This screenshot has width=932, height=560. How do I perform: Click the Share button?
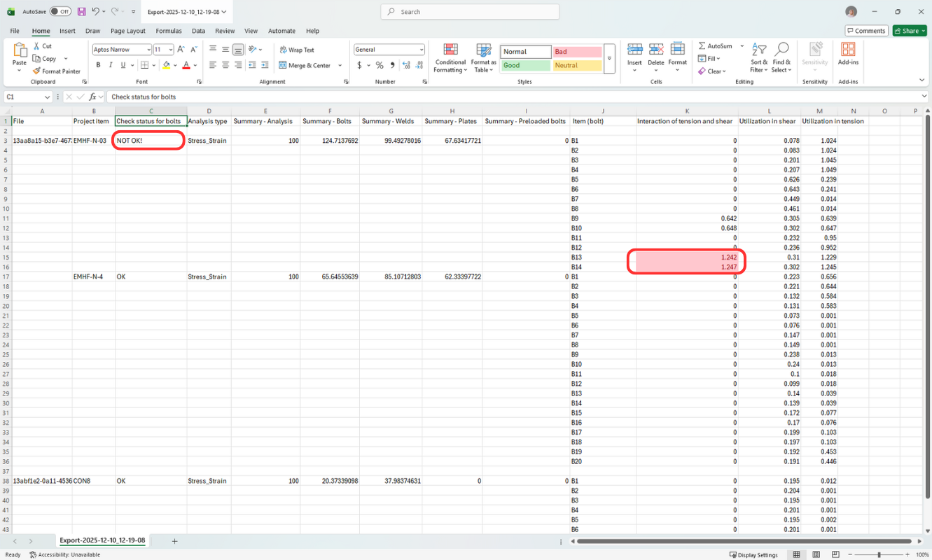click(x=909, y=31)
